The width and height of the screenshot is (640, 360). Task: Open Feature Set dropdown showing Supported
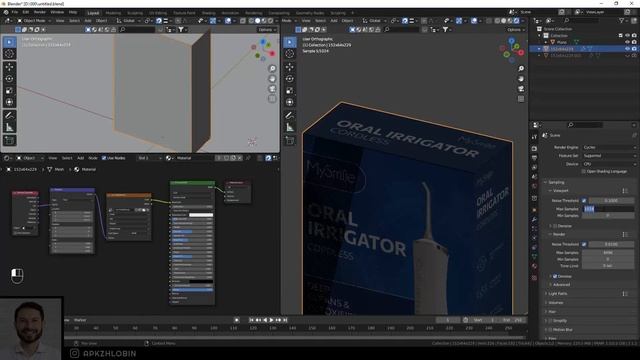click(x=609, y=156)
